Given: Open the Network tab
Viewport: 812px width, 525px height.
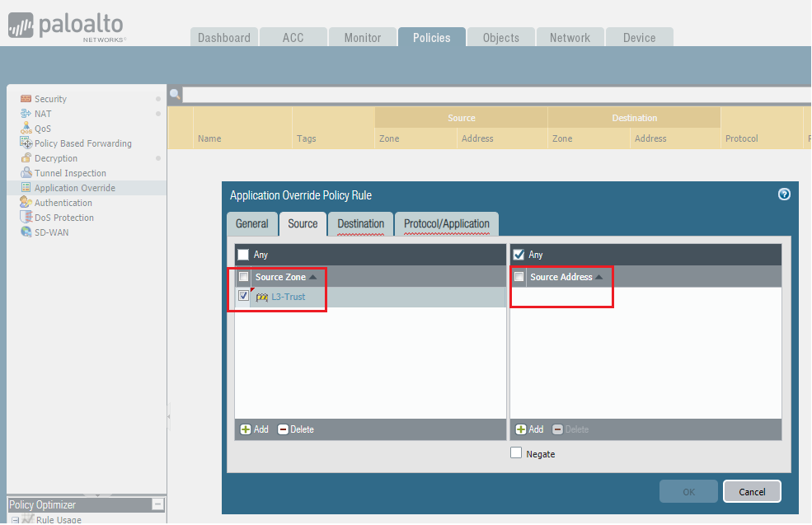Looking at the screenshot, I should pos(570,37).
